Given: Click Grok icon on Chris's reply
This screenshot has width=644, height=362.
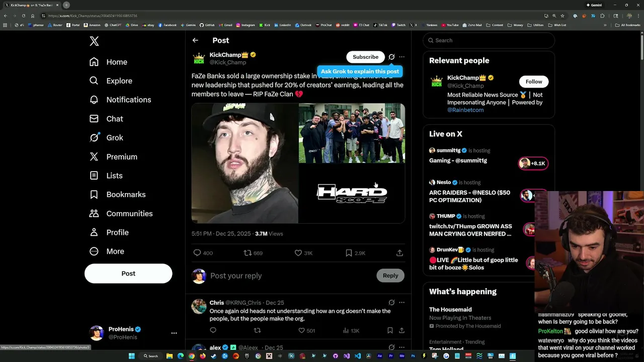Looking at the screenshot, I should pos(391,303).
